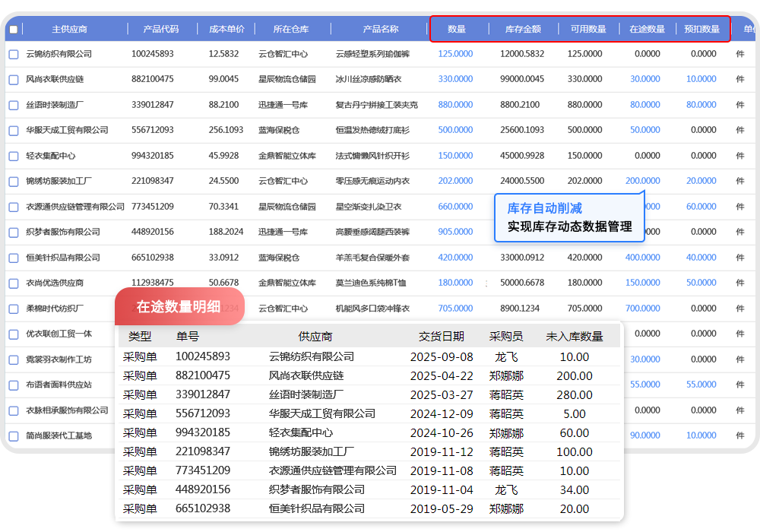Open quantity link 150.0000 for 轻衣集配中心
This screenshot has height=532, width=760.
pyautogui.click(x=455, y=156)
